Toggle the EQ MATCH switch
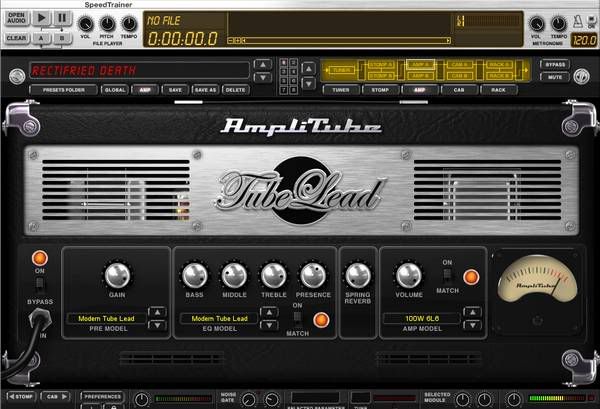Viewport: 600px width, 409px height. tap(297, 318)
